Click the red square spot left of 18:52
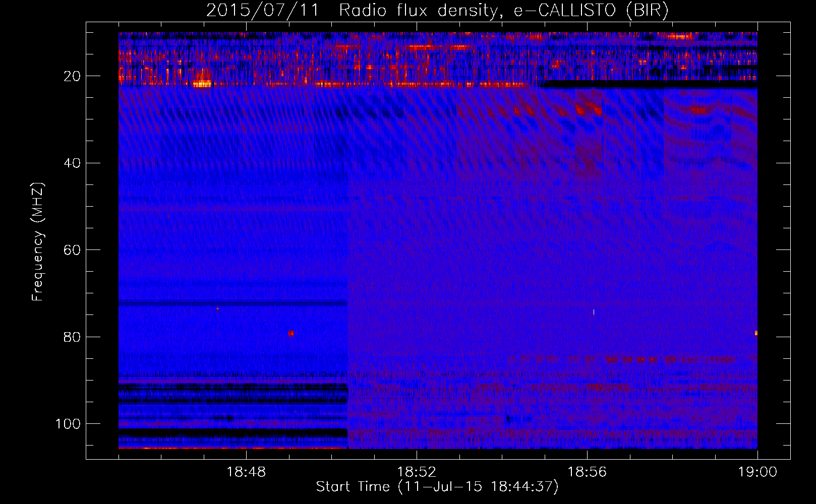The width and height of the screenshot is (816, 504). pos(291,333)
